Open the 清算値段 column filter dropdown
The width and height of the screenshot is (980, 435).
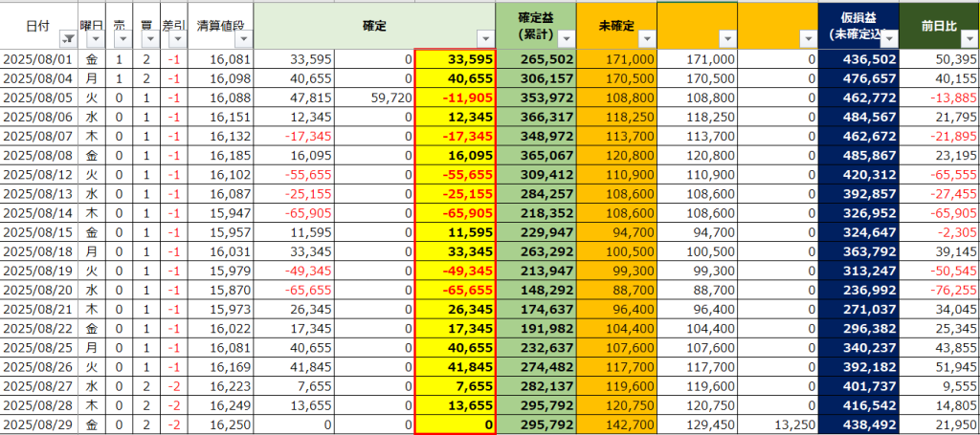[244, 39]
